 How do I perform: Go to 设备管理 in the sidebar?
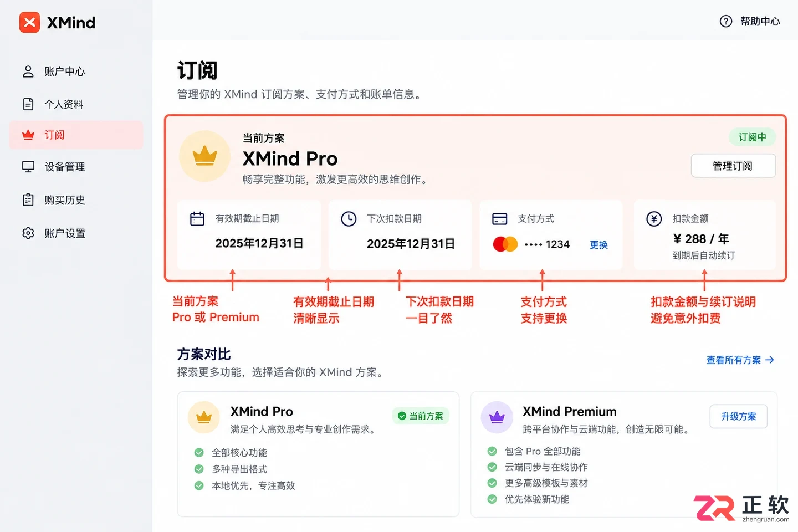click(76, 167)
